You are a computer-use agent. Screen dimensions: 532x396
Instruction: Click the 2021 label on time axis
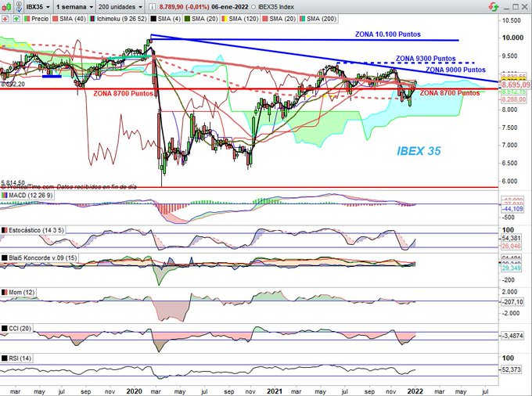[275, 391]
